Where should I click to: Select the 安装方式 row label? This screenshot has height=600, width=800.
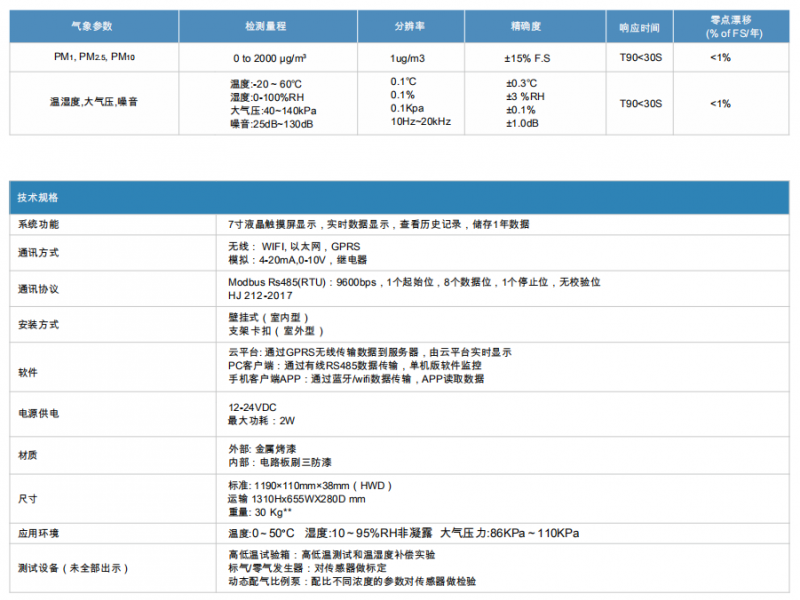click(x=39, y=324)
